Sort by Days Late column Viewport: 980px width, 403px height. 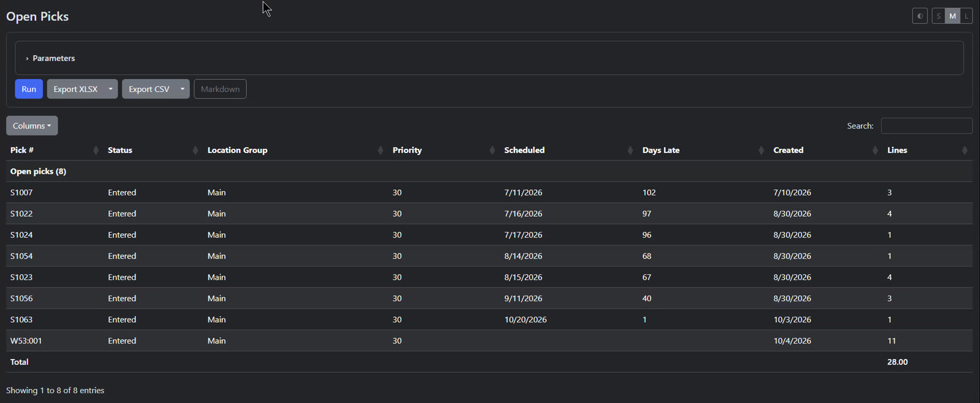[x=703, y=150]
